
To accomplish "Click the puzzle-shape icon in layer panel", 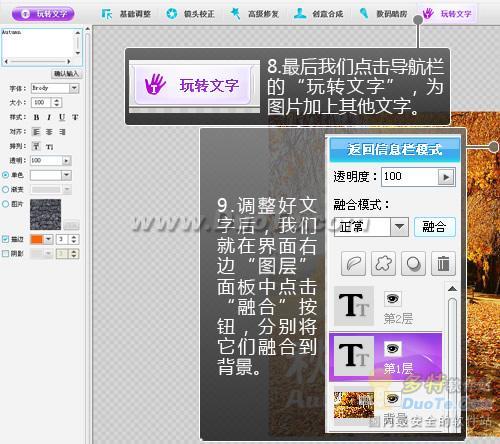I will 383,264.
